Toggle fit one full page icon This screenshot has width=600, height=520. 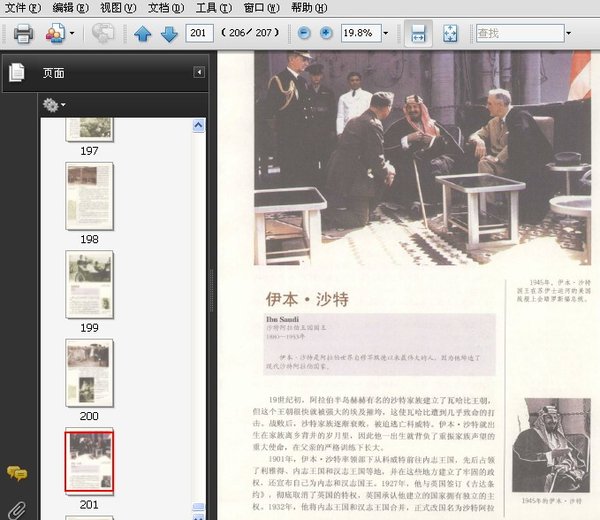pos(450,33)
